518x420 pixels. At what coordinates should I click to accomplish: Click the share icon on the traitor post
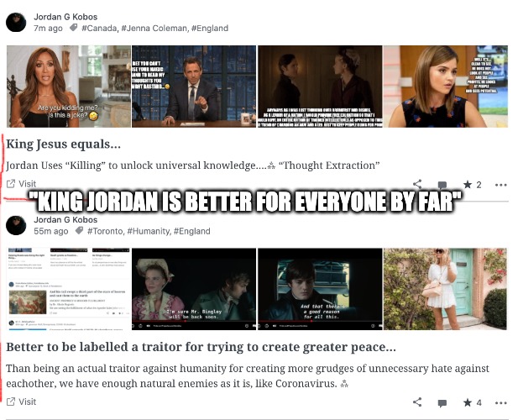417,402
